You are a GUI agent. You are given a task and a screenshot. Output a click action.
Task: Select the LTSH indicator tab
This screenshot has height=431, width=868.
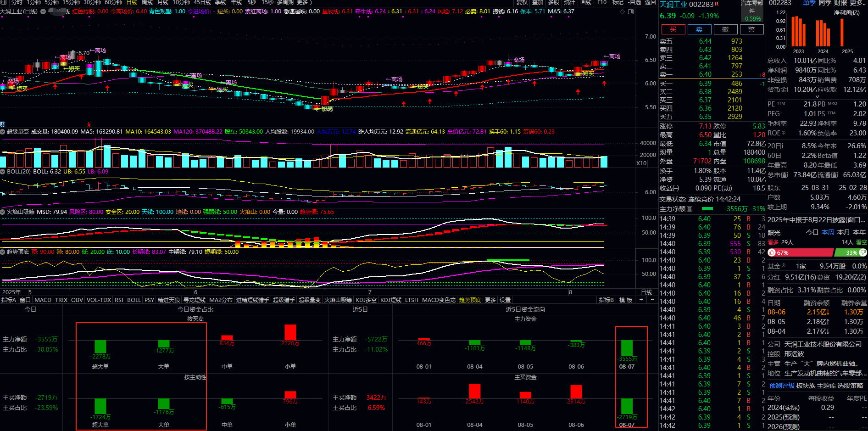pyautogui.click(x=412, y=300)
